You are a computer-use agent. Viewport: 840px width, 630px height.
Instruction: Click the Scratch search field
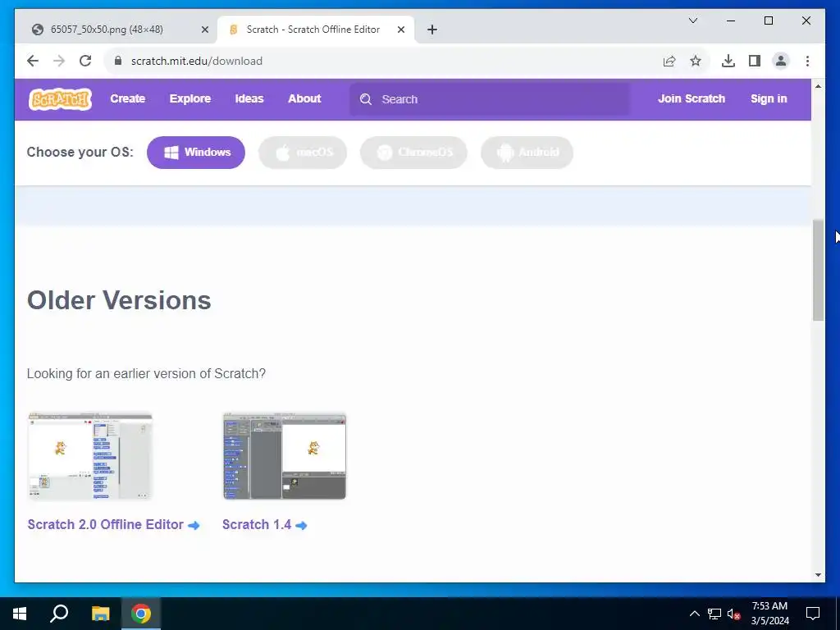pyautogui.click(x=490, y=99)
